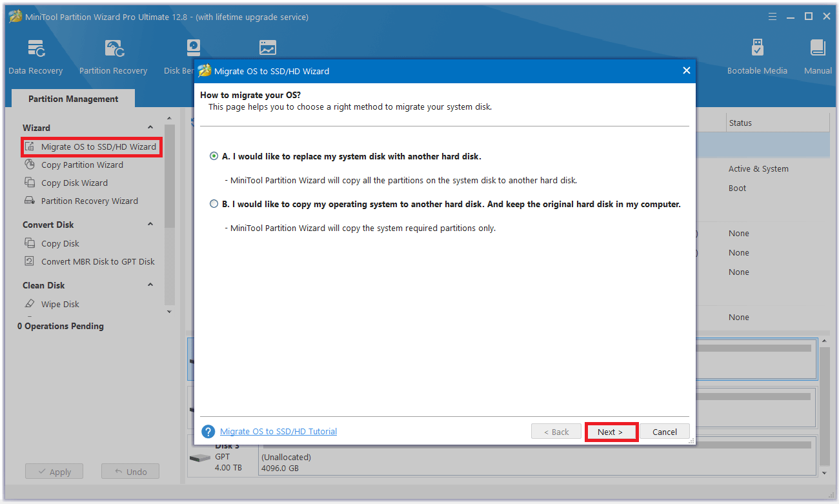Click the 'How to migrate your OS?' heading

point(250,95)
